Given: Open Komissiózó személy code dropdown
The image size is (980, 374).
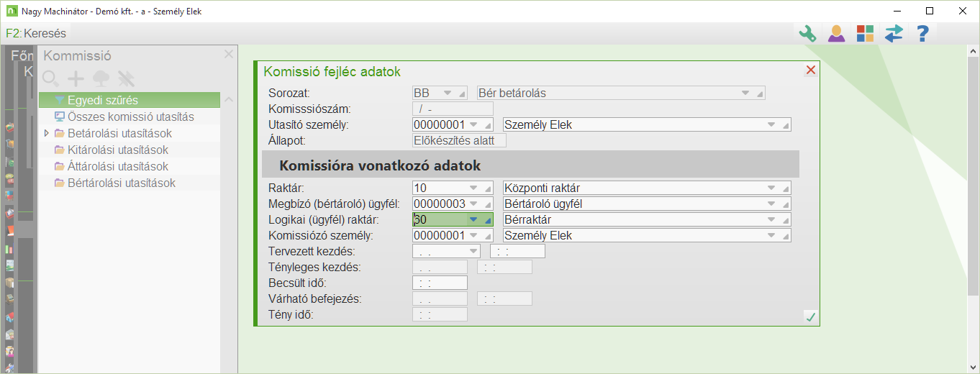Looking at the screenshot, I should (473, 236).
